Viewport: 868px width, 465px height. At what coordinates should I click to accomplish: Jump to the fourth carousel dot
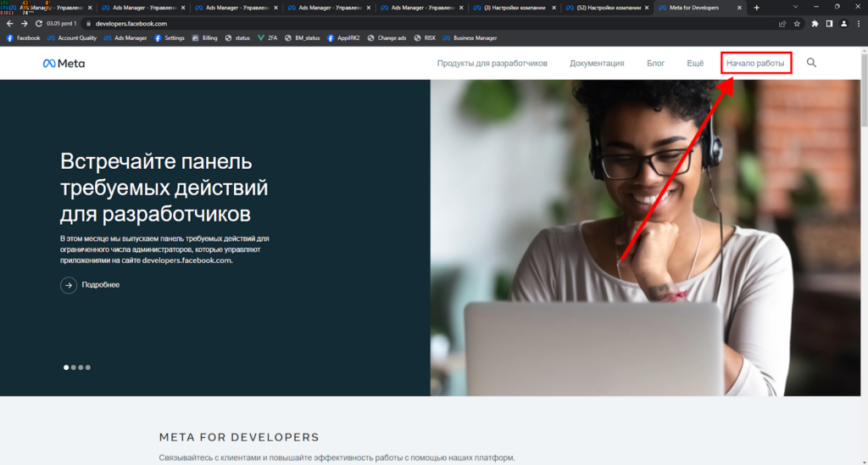coord(88,367)
